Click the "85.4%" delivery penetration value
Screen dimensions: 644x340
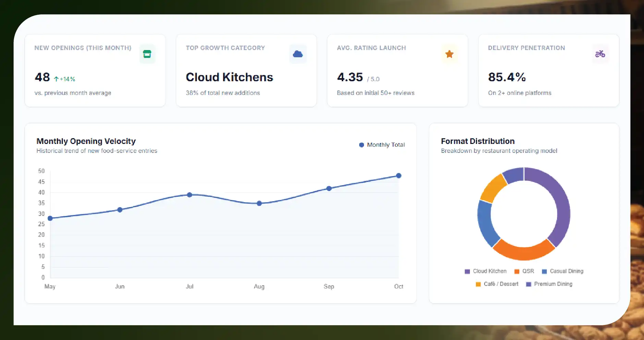507,77
